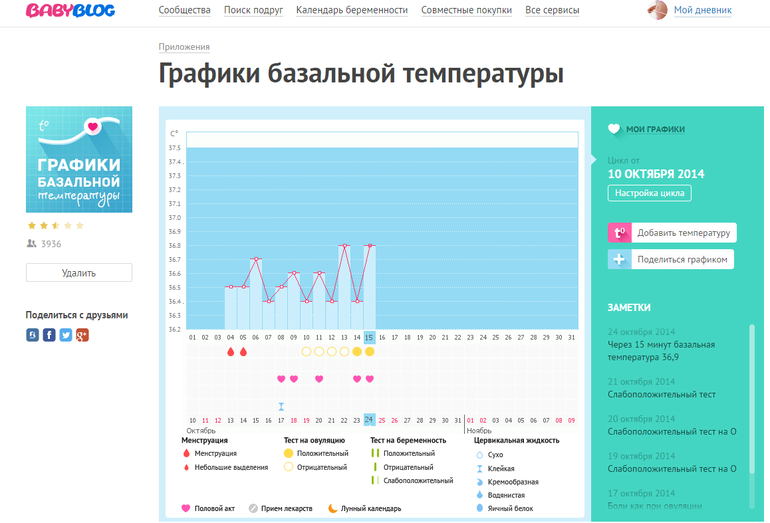This screenshot has width=770, height=523.
Task: Click the star rating under the app thumbnail
Action: click(55, 226)
